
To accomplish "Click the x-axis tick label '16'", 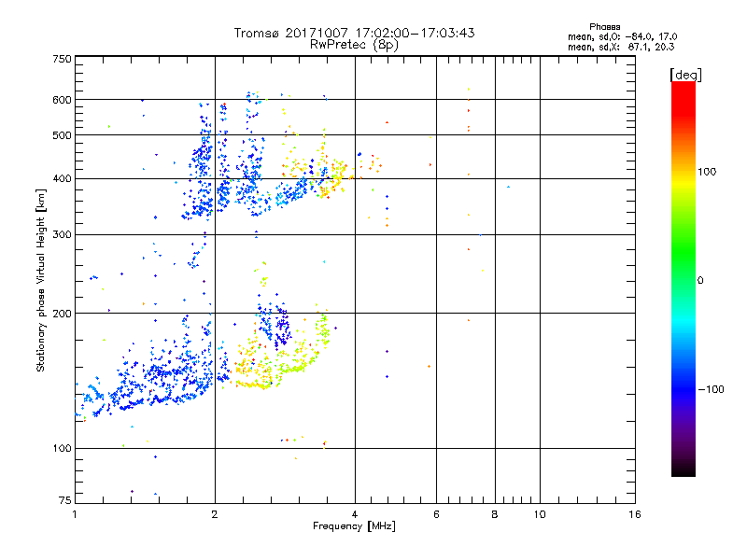I will pos(635,514).
